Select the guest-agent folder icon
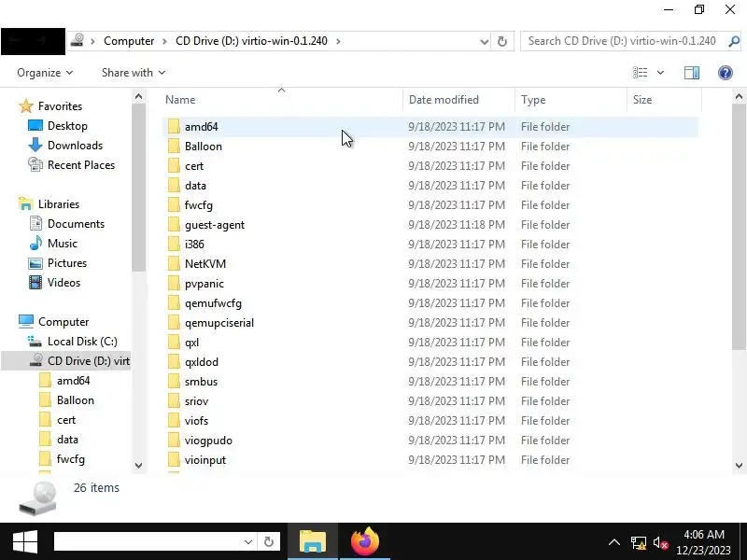This screenshot has width=747, height=560. point(174,225)
